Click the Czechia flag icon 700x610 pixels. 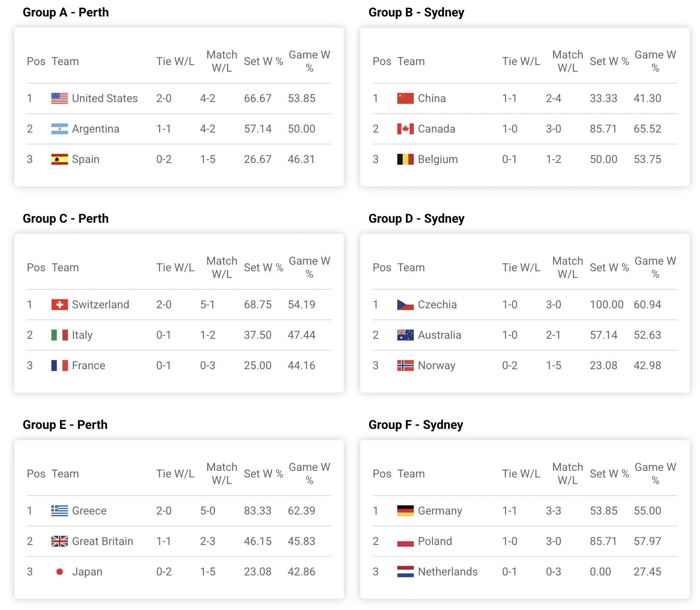pos(405,305)
